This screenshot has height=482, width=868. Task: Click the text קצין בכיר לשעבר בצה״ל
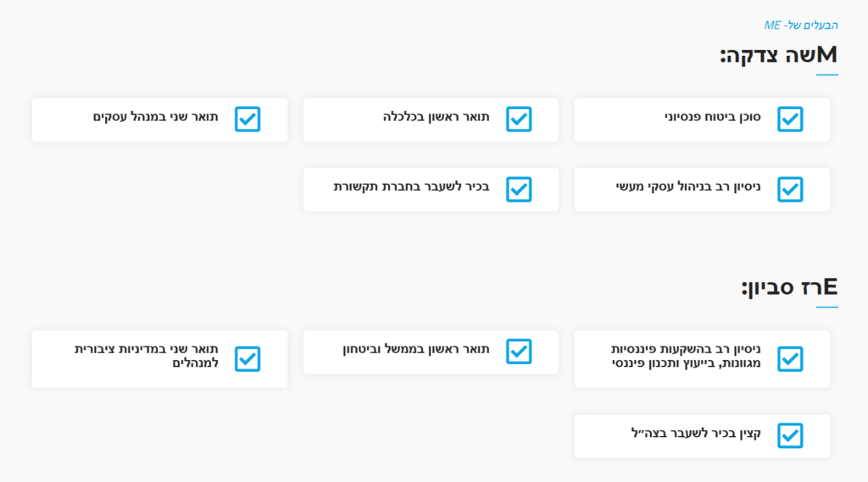pos(696,433)
